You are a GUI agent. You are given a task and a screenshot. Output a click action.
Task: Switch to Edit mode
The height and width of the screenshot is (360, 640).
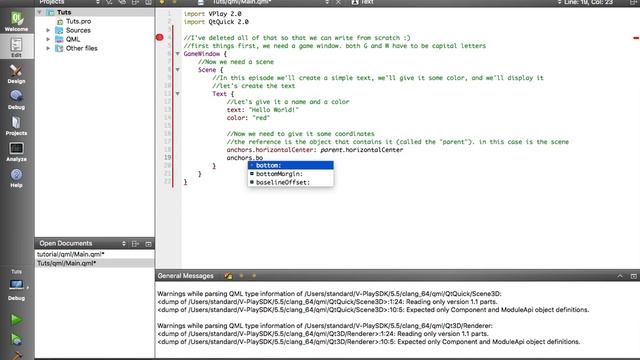point(16,47)
